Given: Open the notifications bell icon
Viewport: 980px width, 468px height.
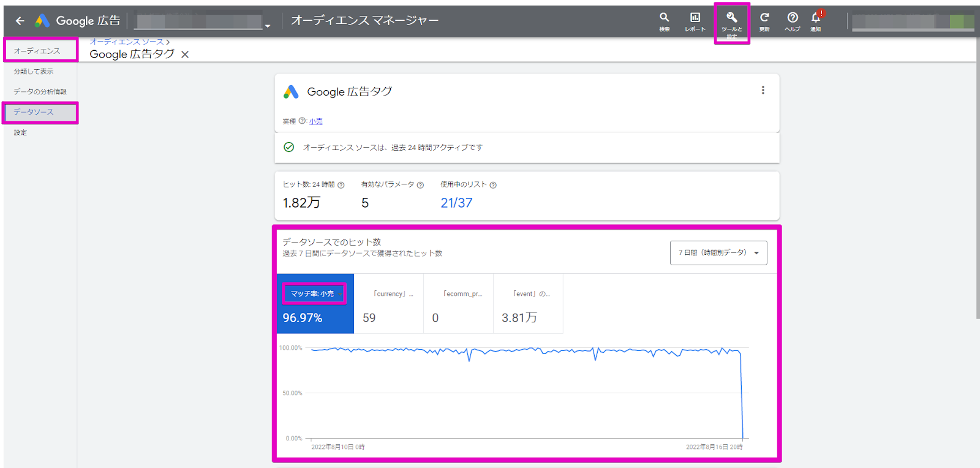Looking at the screenshot, I should (816, 18).
